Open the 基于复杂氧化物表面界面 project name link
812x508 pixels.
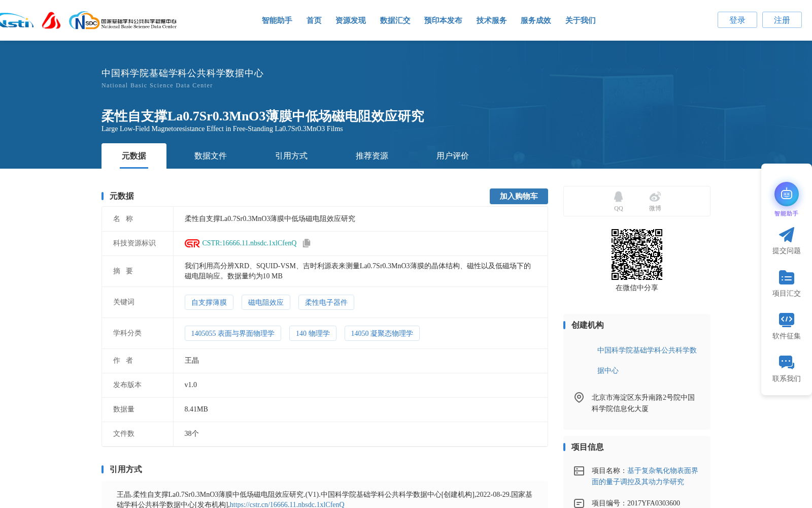pyautogui.click(x=645, y=476)
